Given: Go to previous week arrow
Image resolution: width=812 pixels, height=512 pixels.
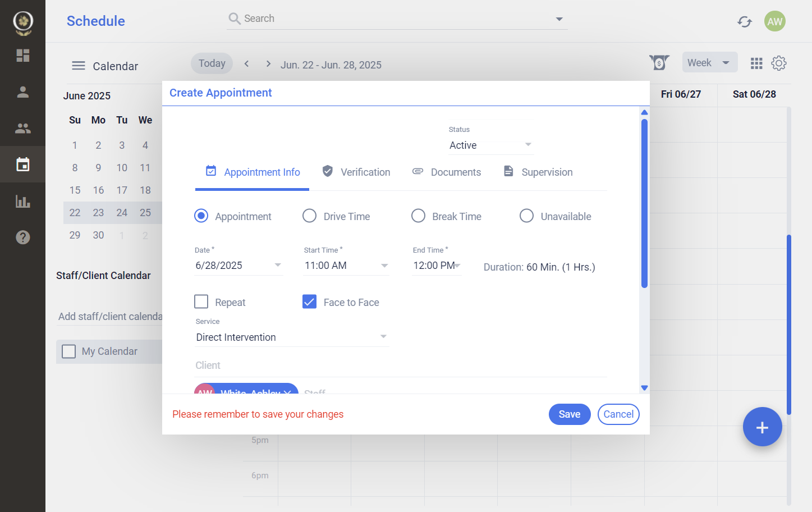Looking at the screenshot, I should pos(246,64).
